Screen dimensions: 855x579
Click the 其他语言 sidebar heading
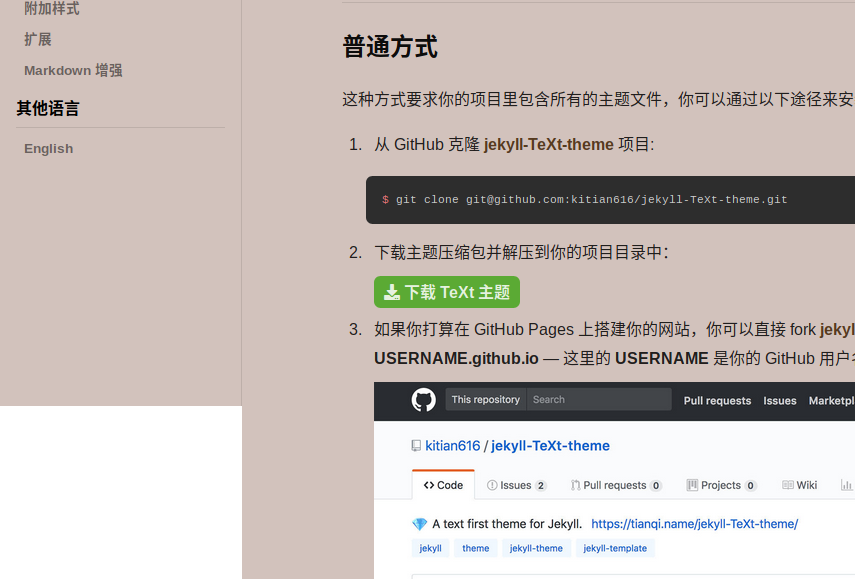tap(48, 108)
